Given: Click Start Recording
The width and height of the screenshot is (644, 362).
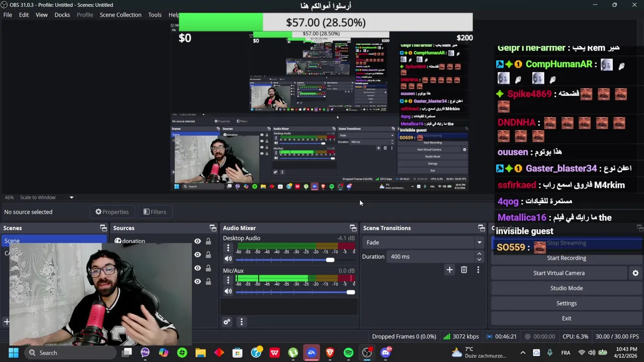Looking at the screenshot, I should click(x=567, y=258).
